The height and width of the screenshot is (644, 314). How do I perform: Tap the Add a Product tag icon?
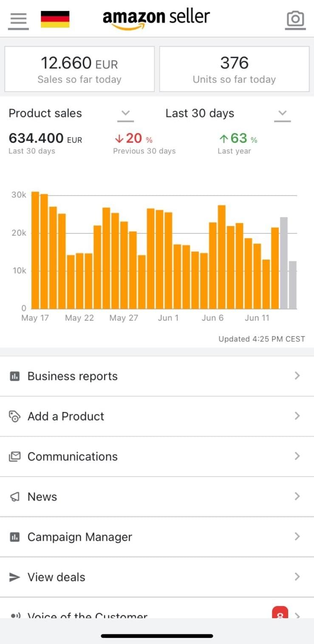tap(14, 416)
